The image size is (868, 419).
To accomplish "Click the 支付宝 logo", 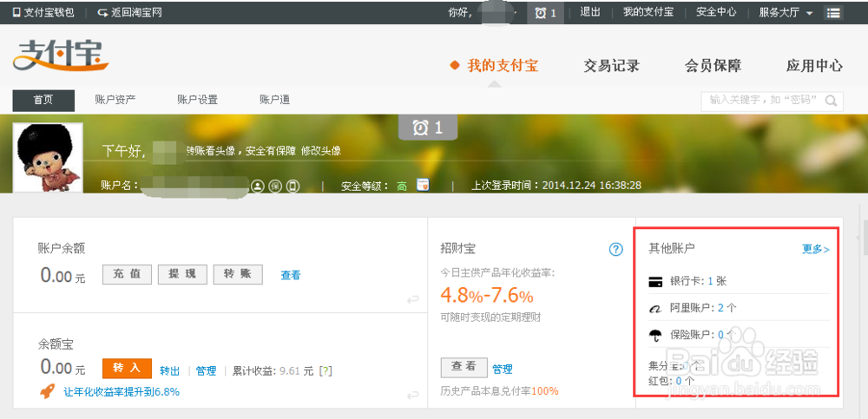I will click(x=61, y=56).
